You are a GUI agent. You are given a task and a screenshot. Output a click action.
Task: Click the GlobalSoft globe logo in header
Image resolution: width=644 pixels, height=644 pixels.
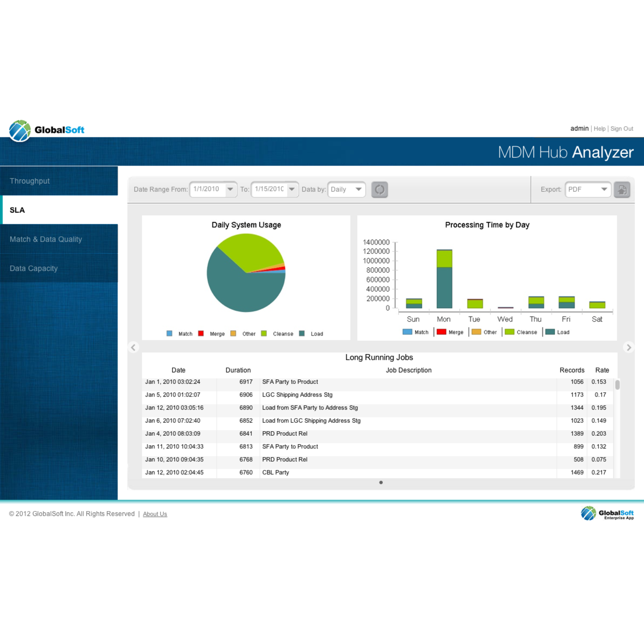click(20, 130)
